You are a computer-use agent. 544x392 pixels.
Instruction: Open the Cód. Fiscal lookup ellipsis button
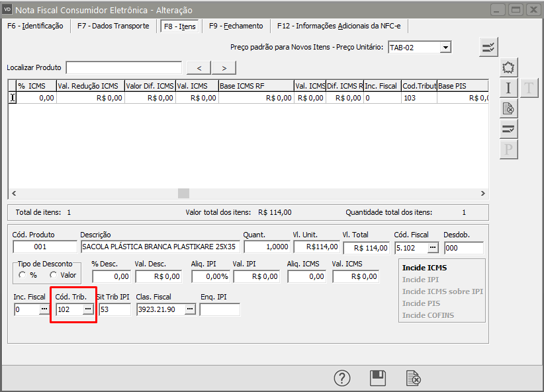[432, 248]
